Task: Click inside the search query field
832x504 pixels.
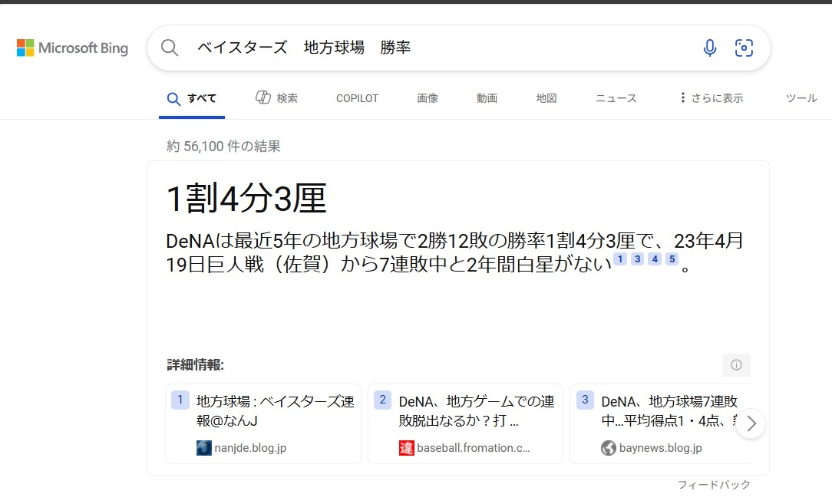Action: pos(441,48)
